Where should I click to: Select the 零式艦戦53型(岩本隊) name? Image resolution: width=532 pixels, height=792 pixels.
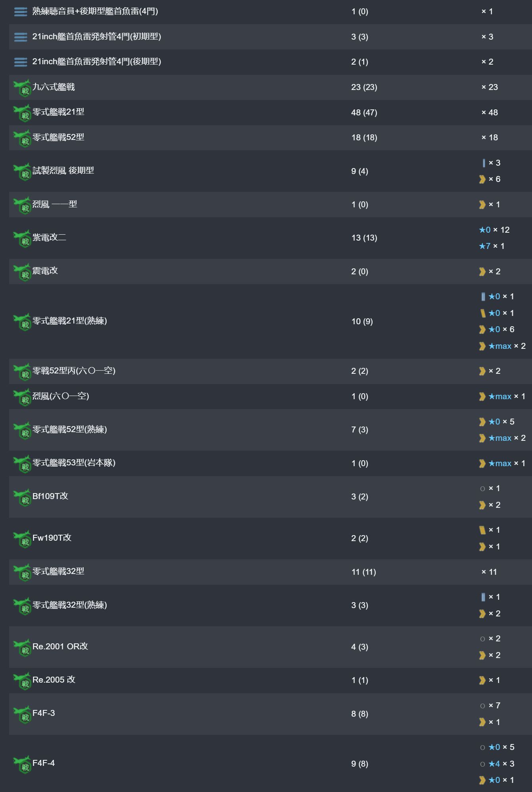[x=74, y=463]
